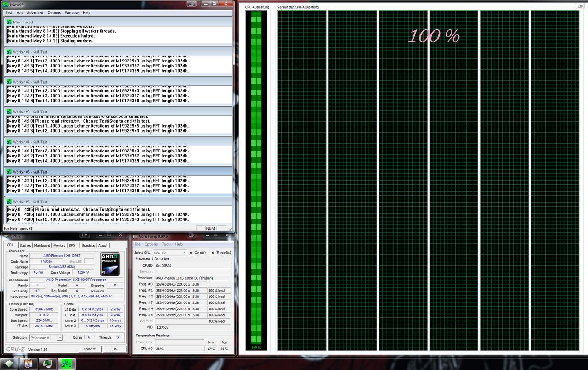Click the Worker #6 Self-Test window icon
588x370 pixels.
9,202
